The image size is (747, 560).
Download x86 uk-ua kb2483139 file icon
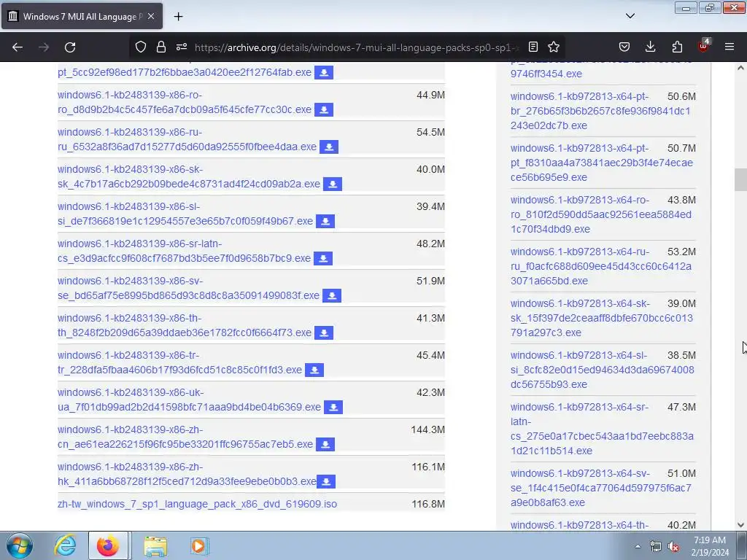click(333, 407)
